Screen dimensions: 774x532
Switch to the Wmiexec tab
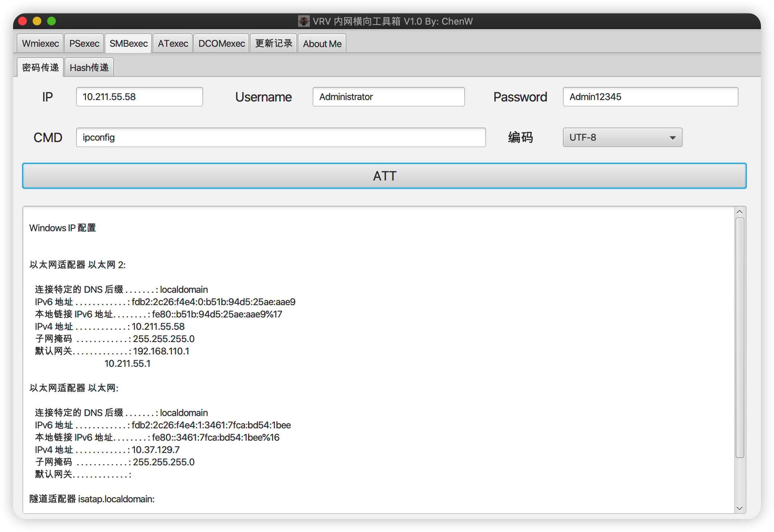[x=40, y=43]
